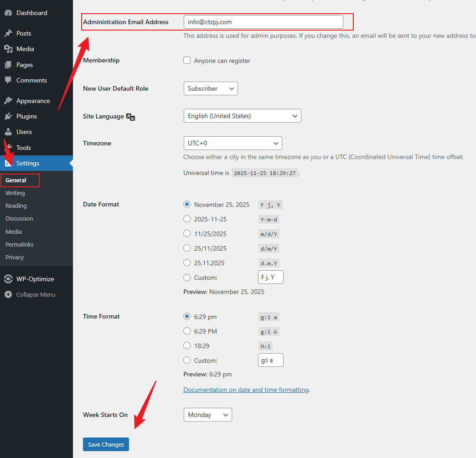Click the Save Changes button
This screenshot has height=458, width=476.
pos(106,444)
